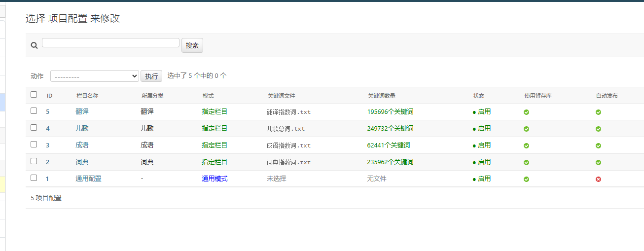Viewport: 644px width, 251px height.
Task: Focus the search text input field
Action: click(110, 43)
